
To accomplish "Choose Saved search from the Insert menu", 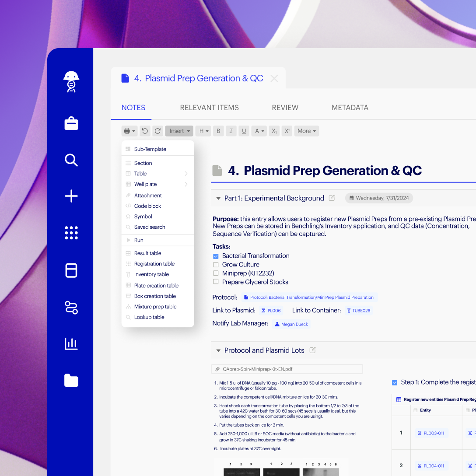I will [158, 227].
